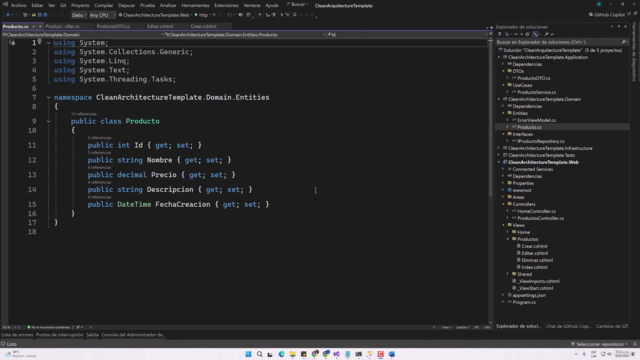Open Solution Explorer properties wrench icon
This screenshot has height=360, width=640.
546,34
